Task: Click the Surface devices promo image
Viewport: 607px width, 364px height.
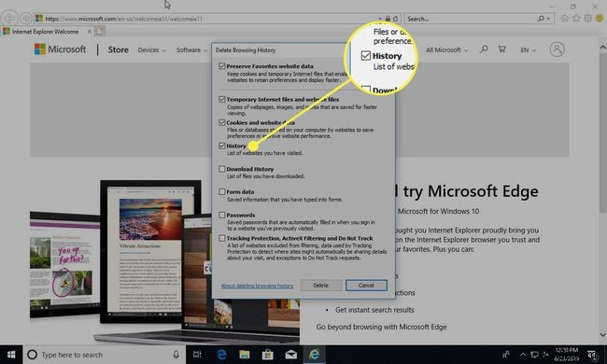Action: tap(164, 262)
